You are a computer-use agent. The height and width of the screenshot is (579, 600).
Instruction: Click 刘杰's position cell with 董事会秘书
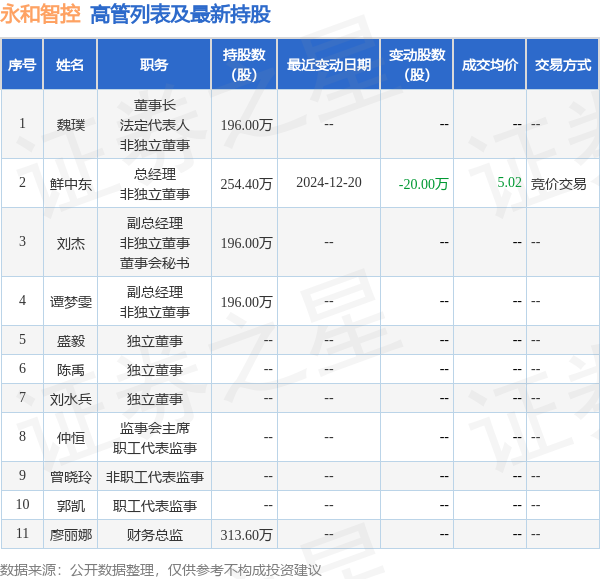(x=155, y=243)
